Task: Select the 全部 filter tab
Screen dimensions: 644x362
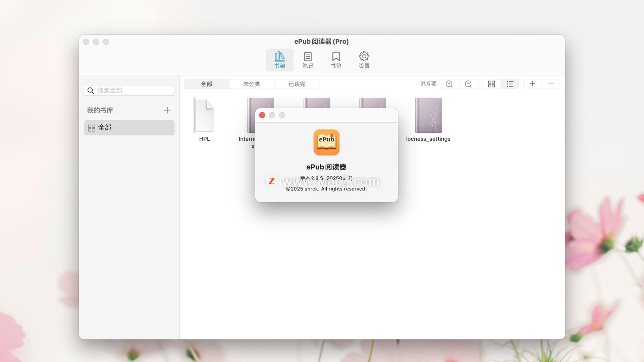Action: (207, 84)
